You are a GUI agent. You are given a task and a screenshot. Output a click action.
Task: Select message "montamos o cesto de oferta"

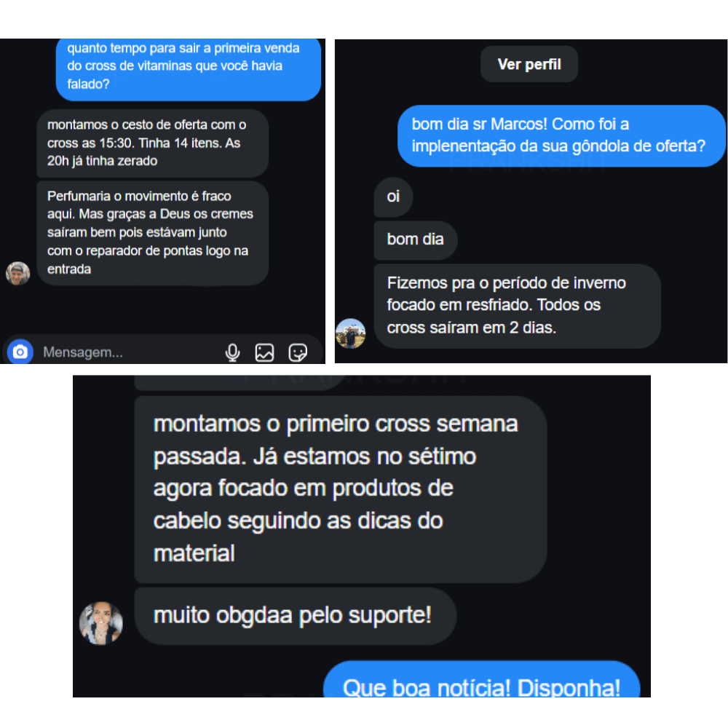tap(153, 143)
